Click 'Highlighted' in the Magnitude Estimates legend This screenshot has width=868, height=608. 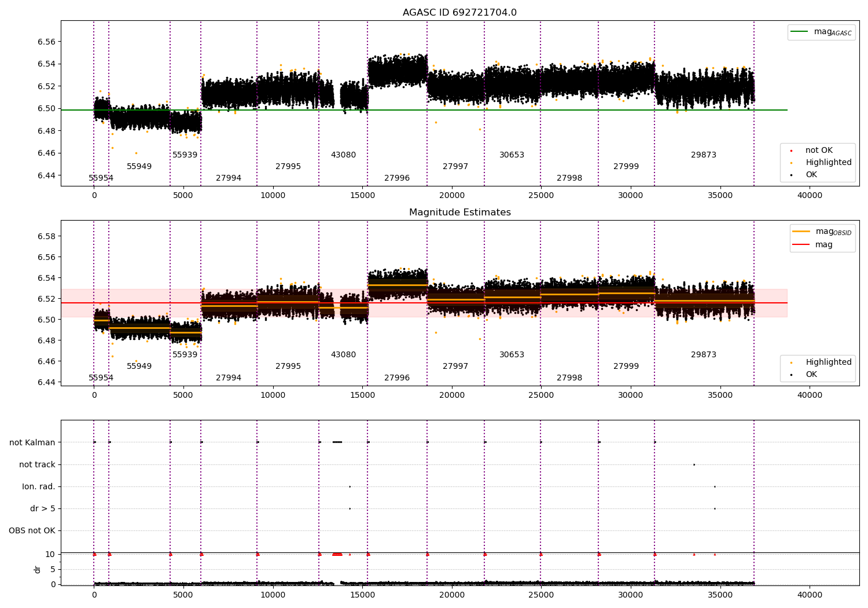(828, 362)
